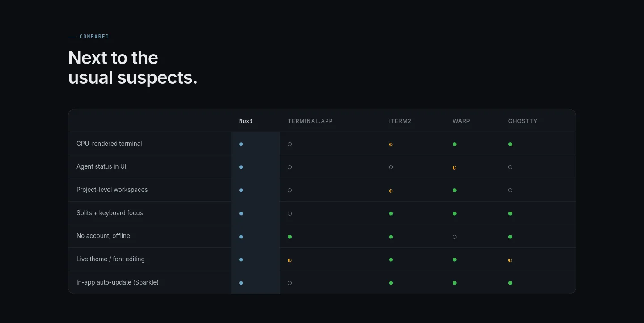644x323 pixels.
Task: Click the 'Splits + keyboard focus' row label
Action: [x=110, y=213]
